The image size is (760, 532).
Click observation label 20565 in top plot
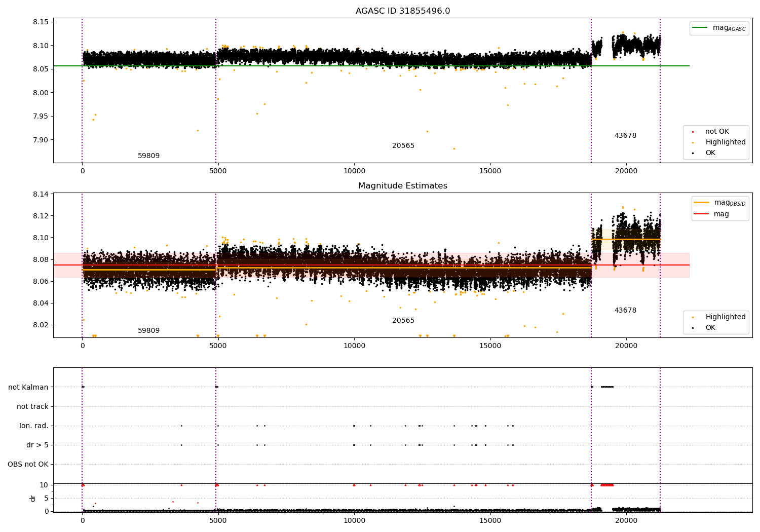(x=403, y=146)
